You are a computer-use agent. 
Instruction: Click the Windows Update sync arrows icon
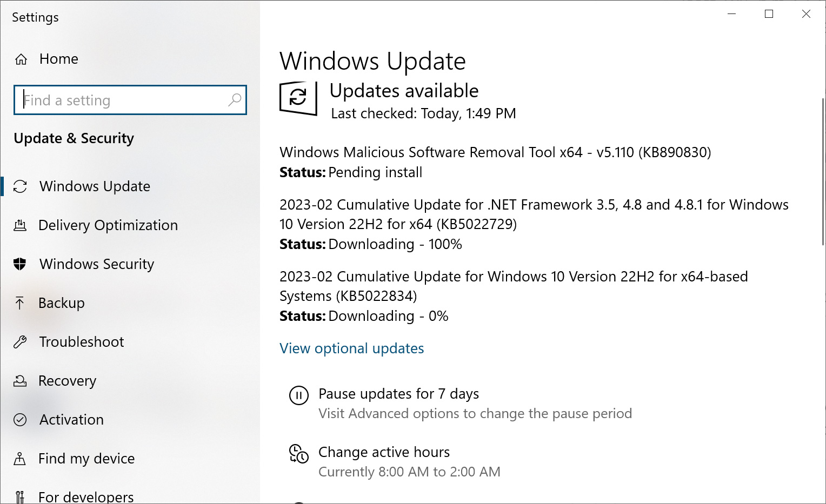(x=20, y=186)
